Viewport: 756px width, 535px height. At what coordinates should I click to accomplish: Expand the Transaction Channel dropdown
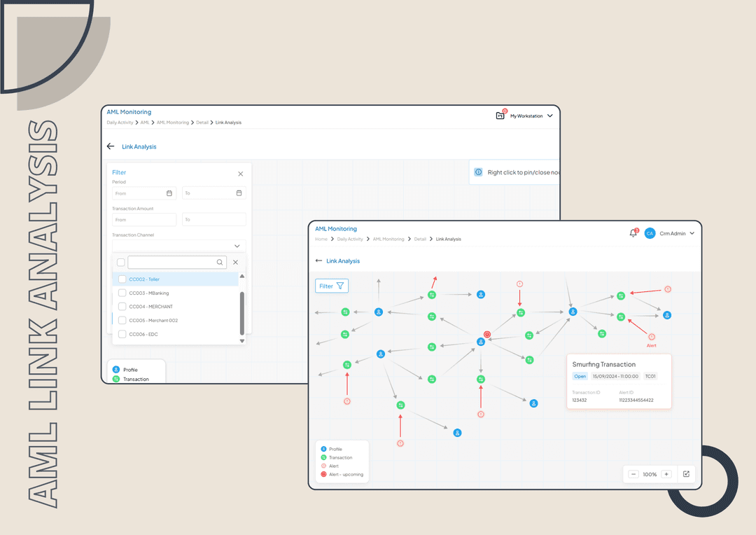[237, 246]
